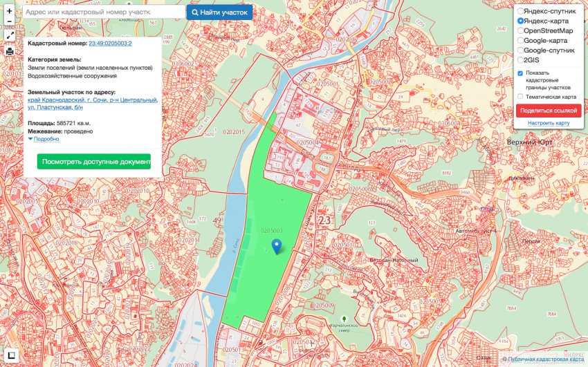Expand the Подробно details section

pos(46,139)
